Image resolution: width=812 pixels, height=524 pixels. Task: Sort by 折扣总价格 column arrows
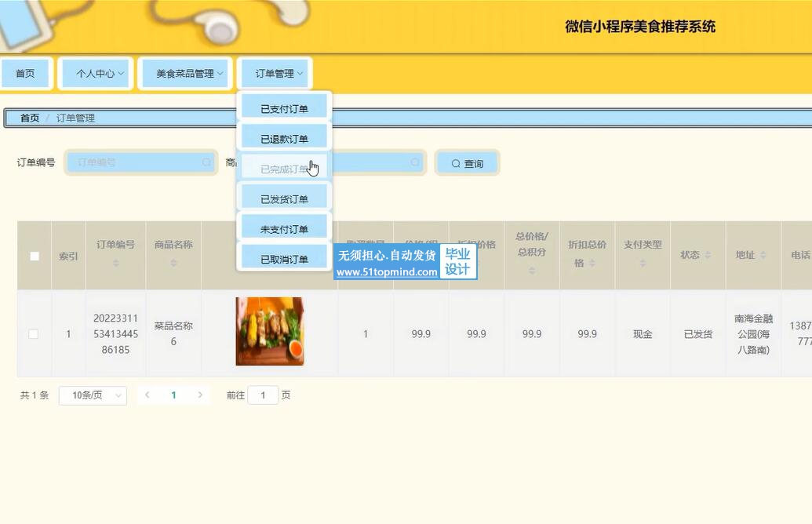592,263
